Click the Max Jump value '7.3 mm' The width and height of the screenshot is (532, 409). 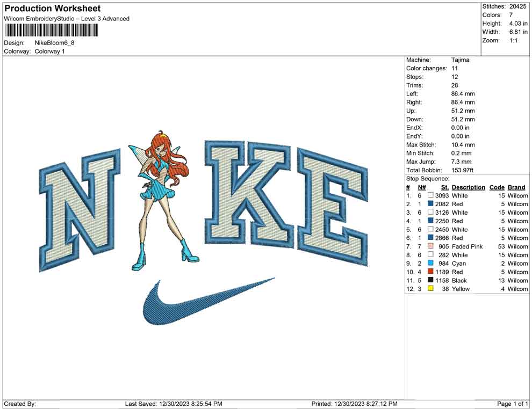462,162
